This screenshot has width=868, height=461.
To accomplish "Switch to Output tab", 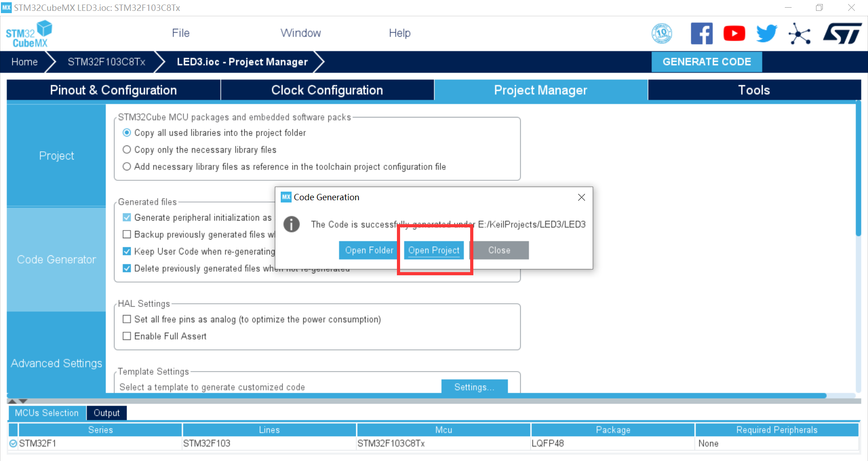I will pyautogui.click(x=107, y=413).
